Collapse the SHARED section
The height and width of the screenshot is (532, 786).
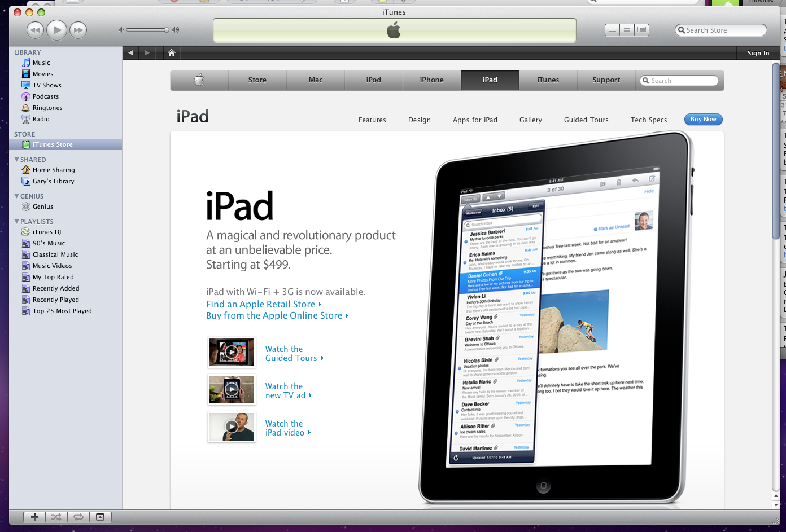[x=17, y=160]
